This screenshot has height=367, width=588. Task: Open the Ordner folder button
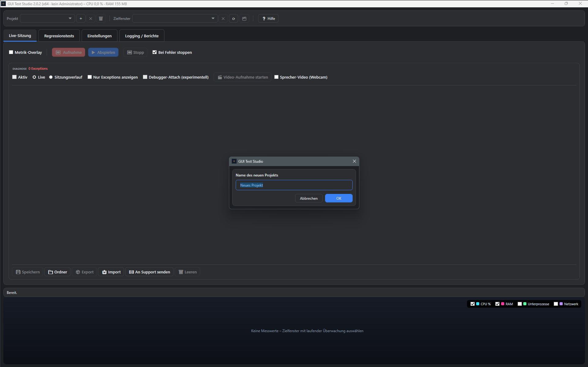point(58,272)
